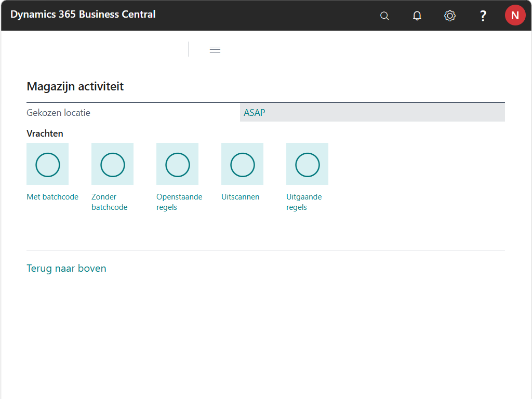Screen dimensions: 532x399
Task: Click the Terug naar boven link
Action: (66, 269)
